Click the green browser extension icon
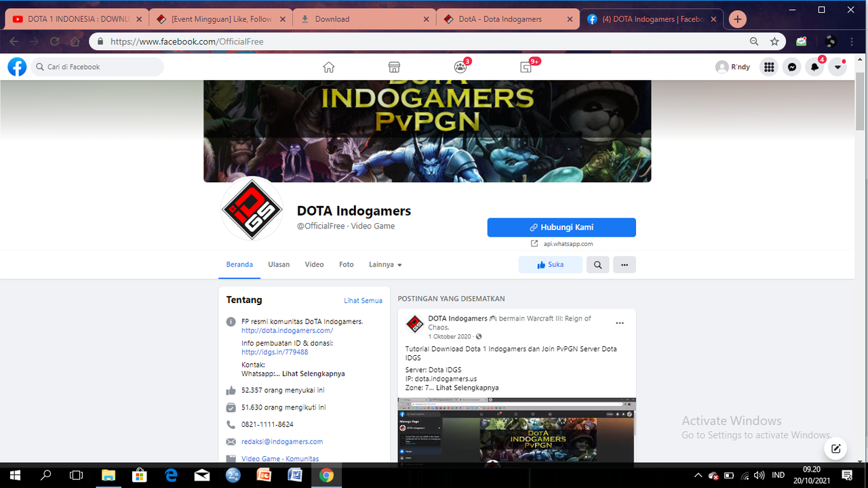This screenshot has height=488, width=868. (802, 41)
